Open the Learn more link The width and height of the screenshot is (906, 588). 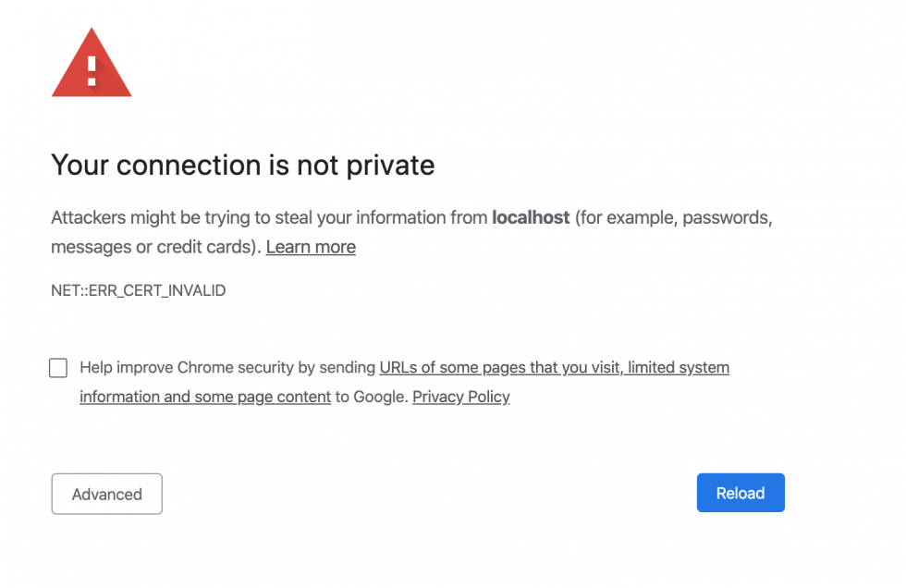(x=311, y=247)
